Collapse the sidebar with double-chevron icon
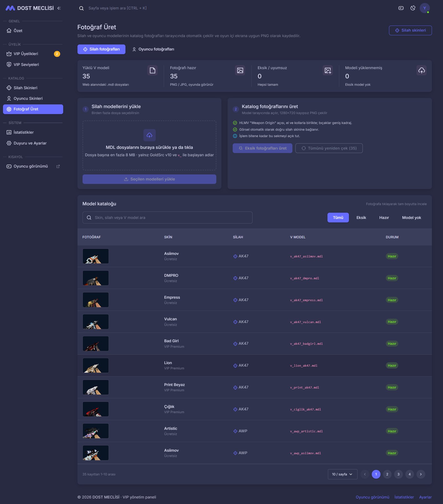Screen dimensions: 443x504 tap(59, 8)
